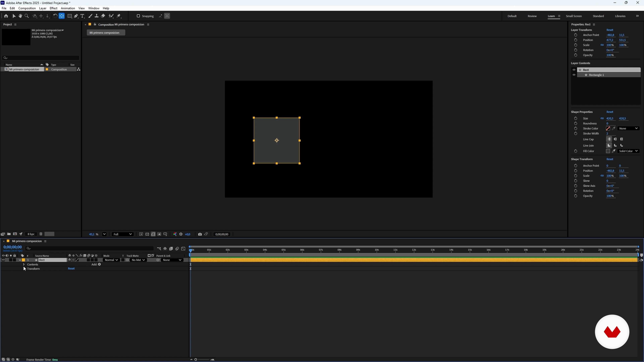Enable the Snapping checkbox
The image size is (644, 362).
click(x=138, y=16)
